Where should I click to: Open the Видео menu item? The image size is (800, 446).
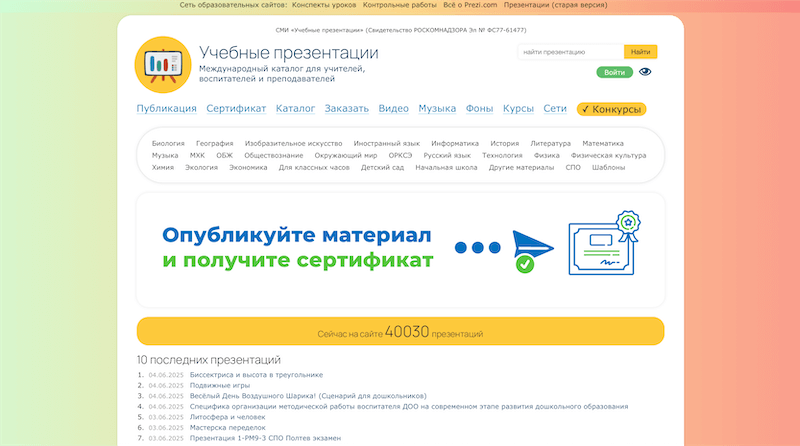pyautogui.click(x=393, y=108)
